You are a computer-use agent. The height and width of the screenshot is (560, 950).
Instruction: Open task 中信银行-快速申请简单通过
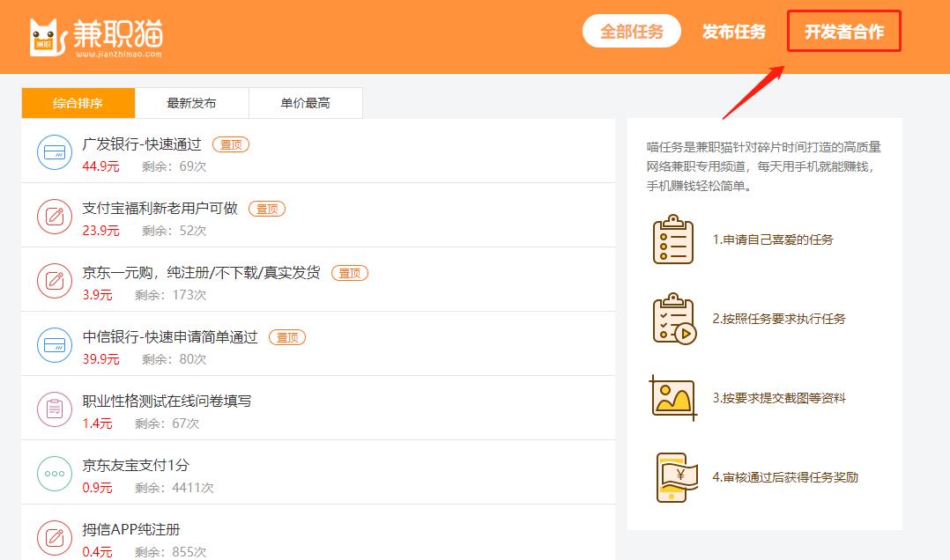(x=170, y=336)
